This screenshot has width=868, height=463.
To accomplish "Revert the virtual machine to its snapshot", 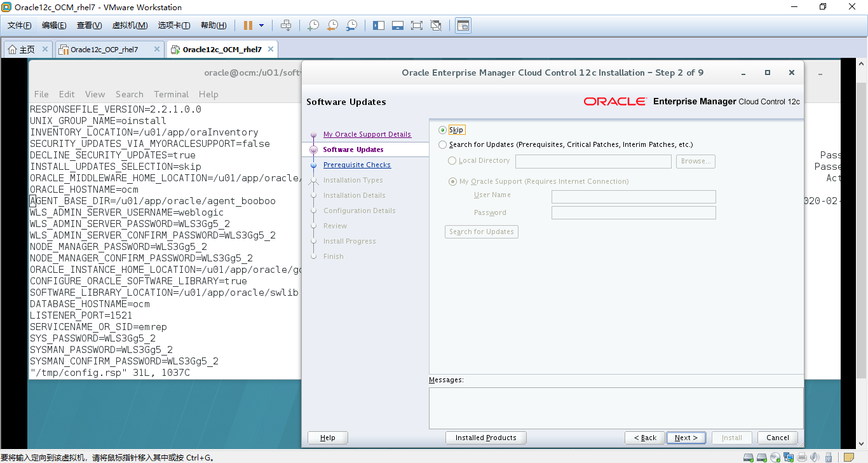I will click(x=332, y=25).
